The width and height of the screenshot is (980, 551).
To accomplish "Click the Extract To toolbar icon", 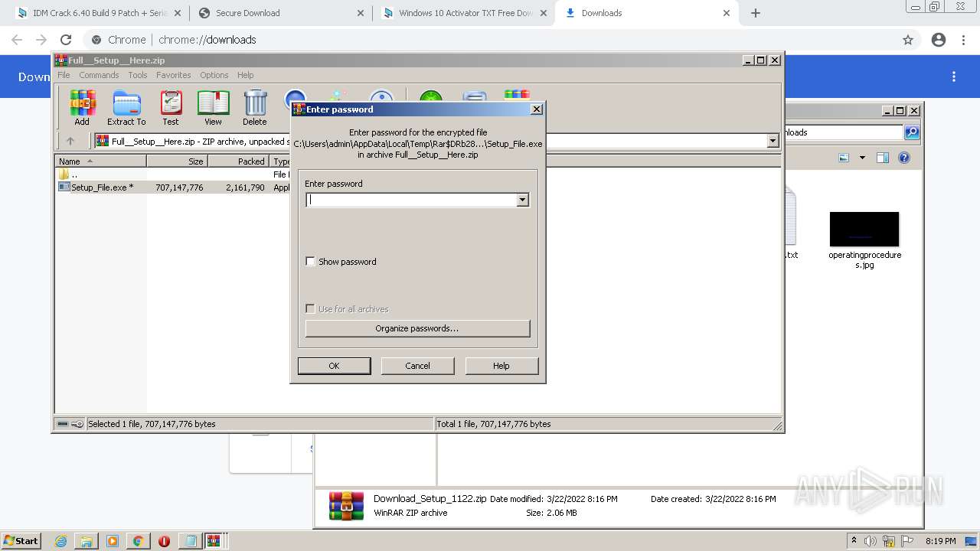I will [x=126, y=108].
